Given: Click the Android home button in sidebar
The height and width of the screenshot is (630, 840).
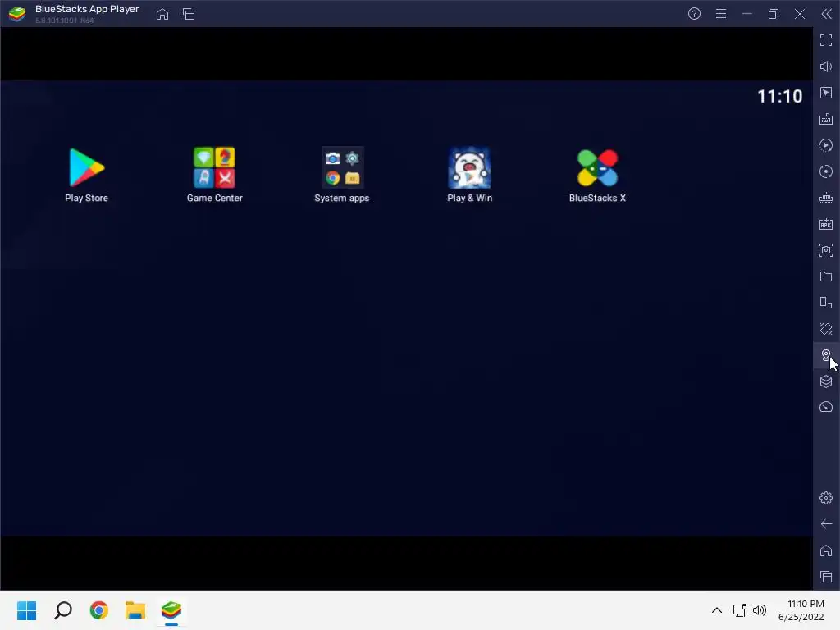Looking at the screenshot, I should [x=826, y=550].
